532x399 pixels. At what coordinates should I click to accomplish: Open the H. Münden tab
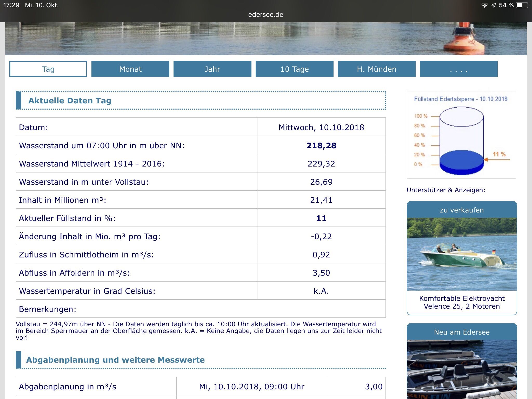coord(377,69)
